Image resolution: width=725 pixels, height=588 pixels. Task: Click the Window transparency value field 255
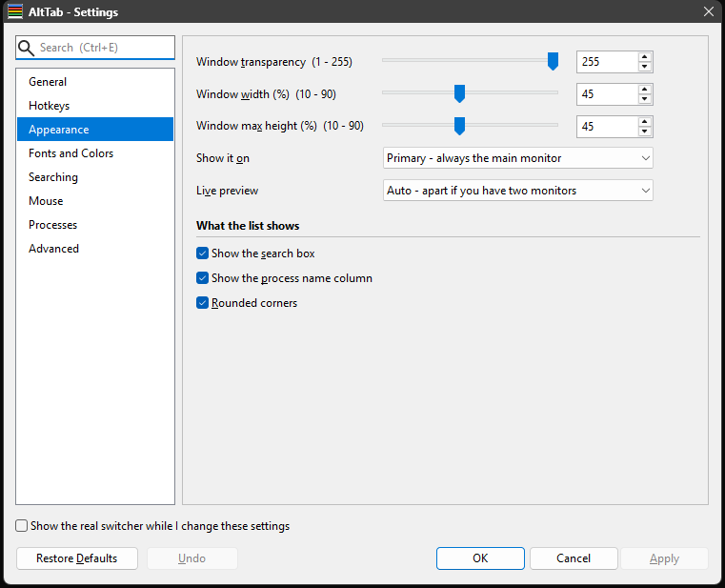pyautogui.click(x=608, y=62)
